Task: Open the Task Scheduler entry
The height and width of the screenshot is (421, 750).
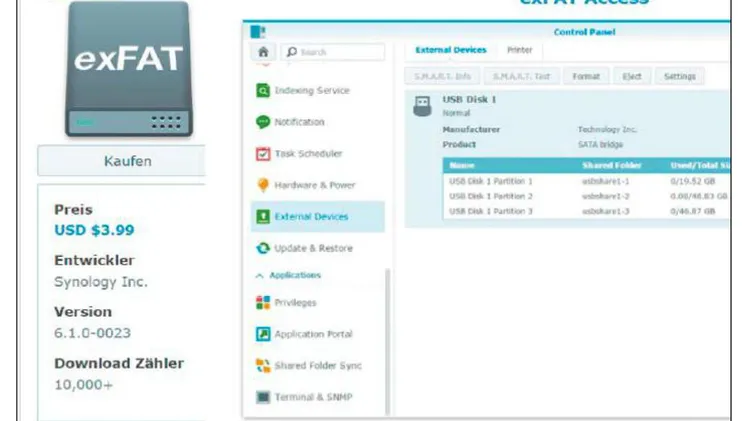Action: tap(309, 154)
